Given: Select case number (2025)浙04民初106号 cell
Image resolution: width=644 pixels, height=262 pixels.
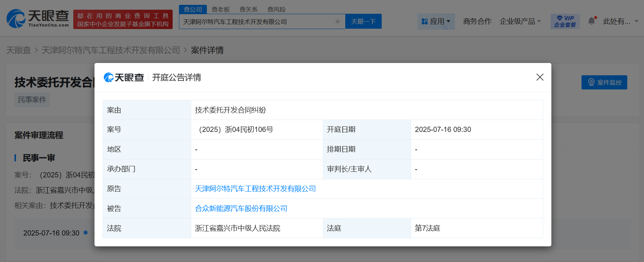Looking at the screenshot, I should [x=257, y=130].
